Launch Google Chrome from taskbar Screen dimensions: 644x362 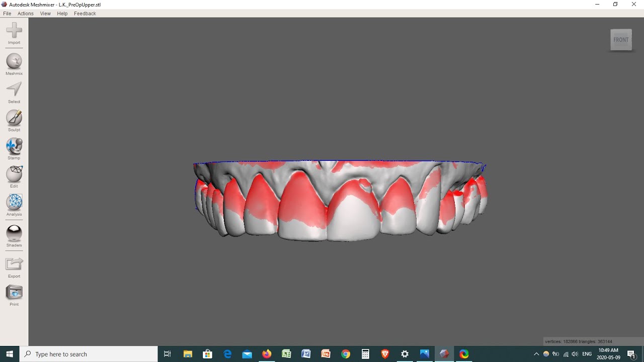[346, 354]
